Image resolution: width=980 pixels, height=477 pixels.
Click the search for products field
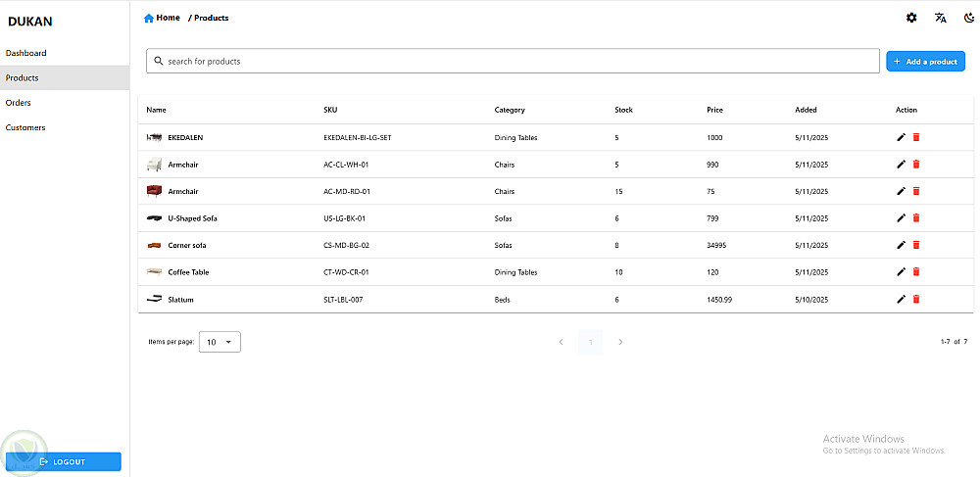(x=513, y=62)
